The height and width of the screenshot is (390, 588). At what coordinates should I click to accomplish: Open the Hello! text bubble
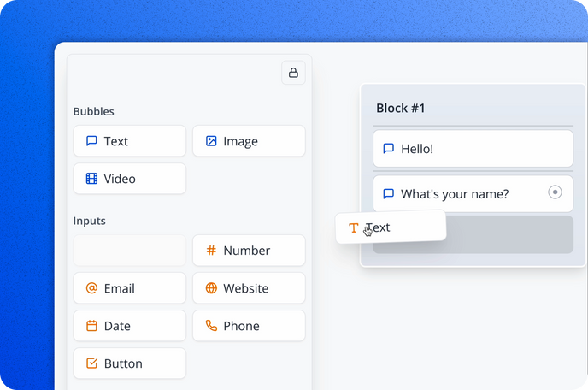pyautogui.click(x=473, y=149)
